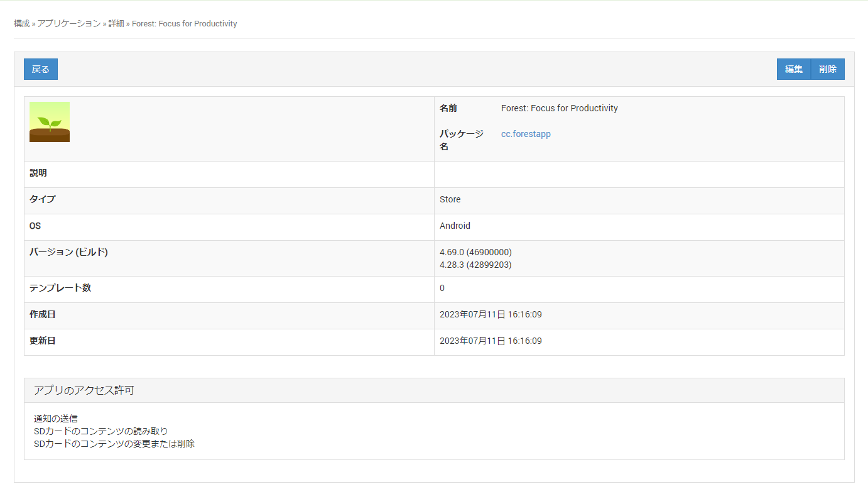Navigate to アプリケーション breadcrumb link
The width and height of the screenshot is (868, 489).
click(68, 24)
